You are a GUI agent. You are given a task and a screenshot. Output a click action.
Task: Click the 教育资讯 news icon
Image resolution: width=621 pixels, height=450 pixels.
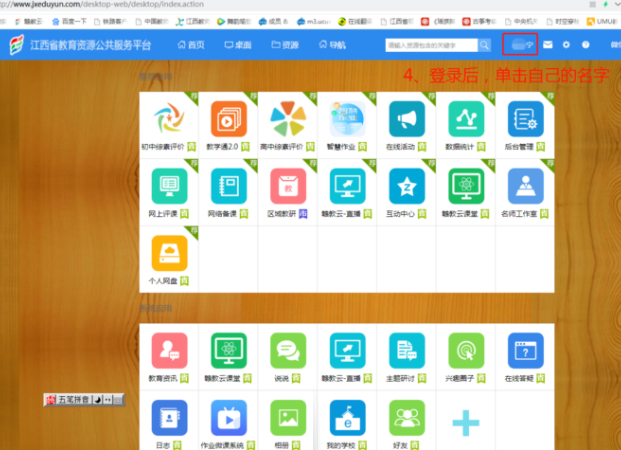click(168, 351)
